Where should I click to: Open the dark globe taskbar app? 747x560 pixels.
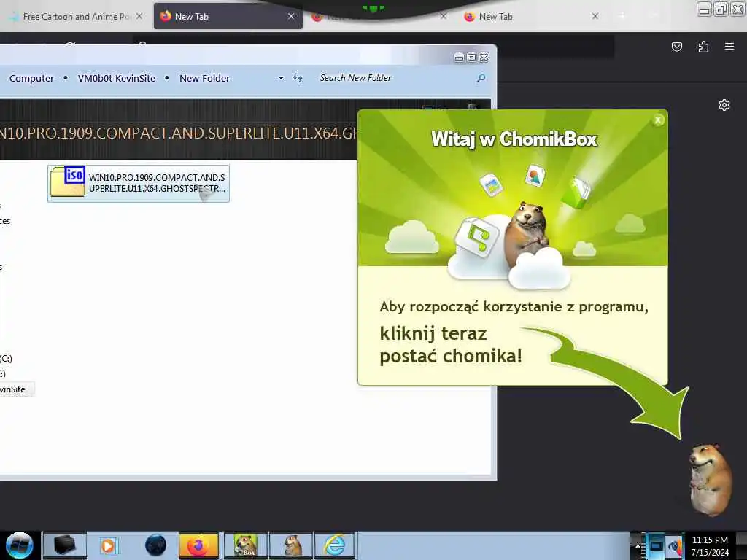tap(156, 545)
